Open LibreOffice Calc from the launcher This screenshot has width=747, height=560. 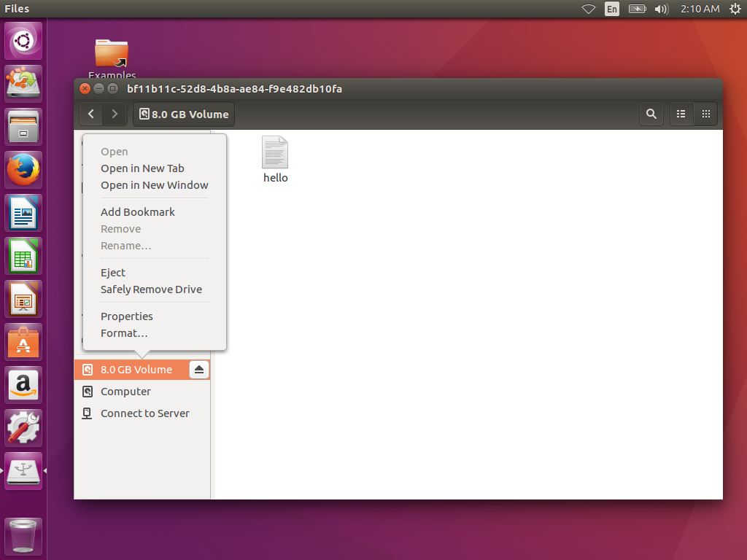(x=23, y=256)
